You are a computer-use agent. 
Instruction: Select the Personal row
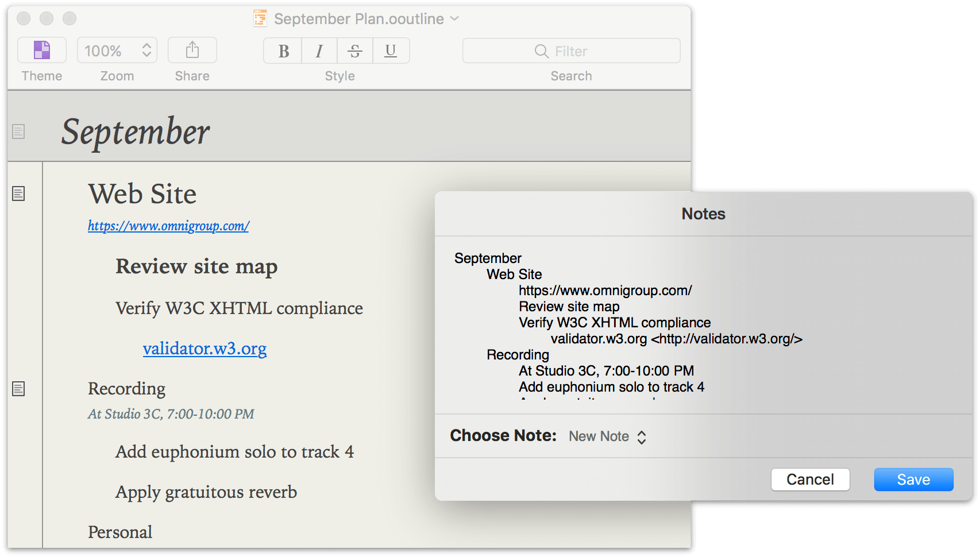[x=120, y=532]
